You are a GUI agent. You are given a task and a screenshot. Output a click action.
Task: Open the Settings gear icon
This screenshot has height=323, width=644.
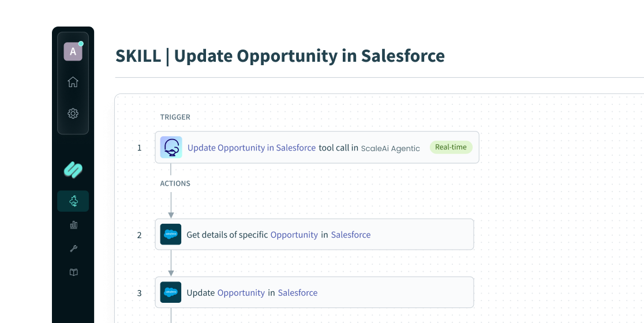click(73, 113)
